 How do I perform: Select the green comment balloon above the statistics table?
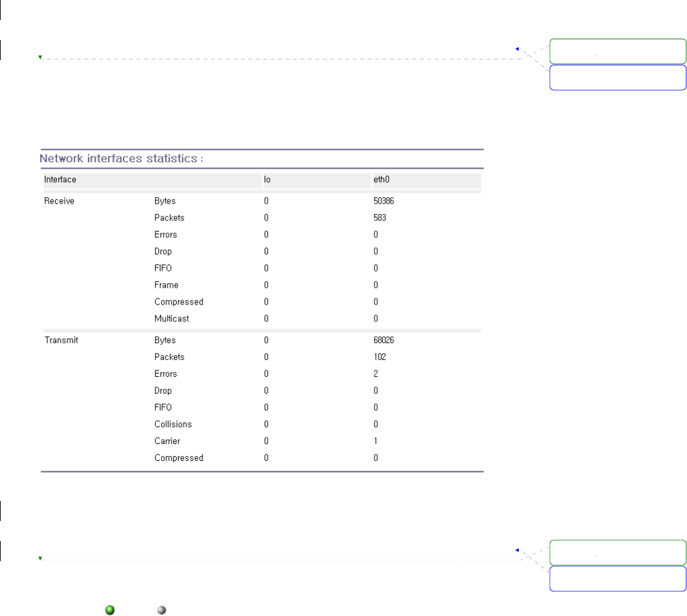click(618, 51)
